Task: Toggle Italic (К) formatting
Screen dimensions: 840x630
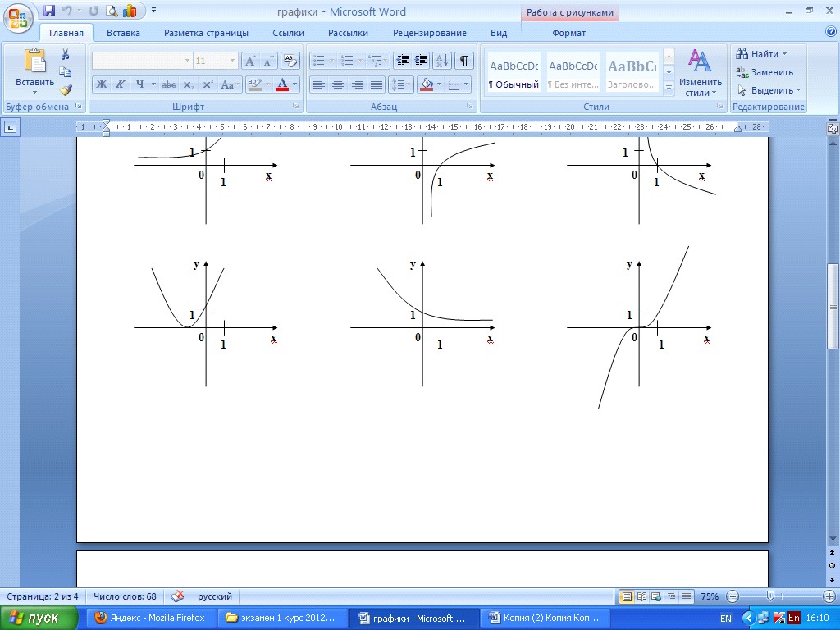Action: [x=120, y=84]
